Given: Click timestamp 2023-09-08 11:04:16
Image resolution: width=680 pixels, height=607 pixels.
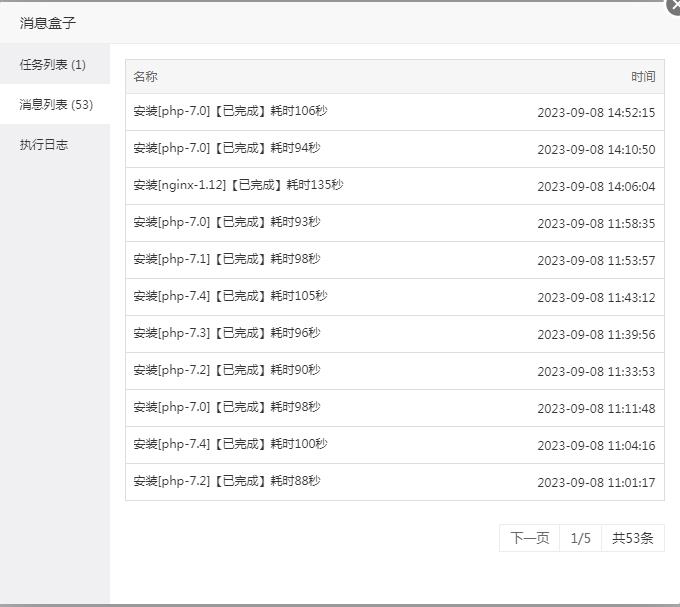Looking at the screenshot, I should [x=596, y=446].
